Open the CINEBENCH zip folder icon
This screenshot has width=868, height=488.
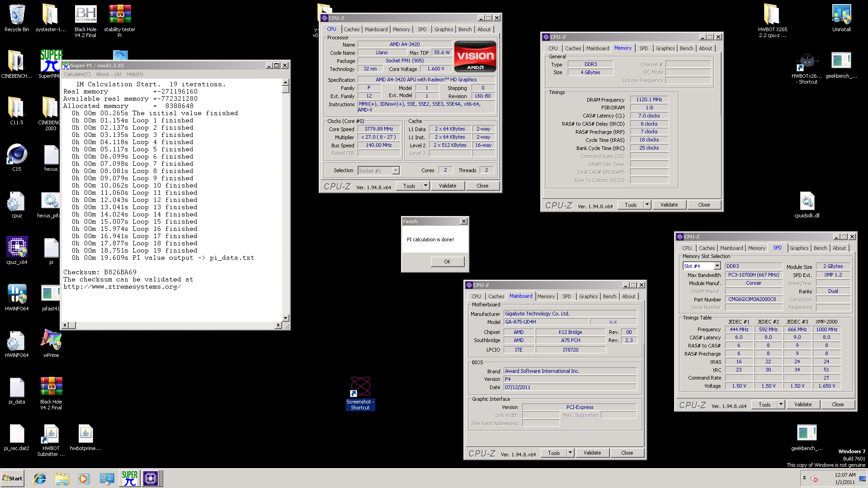pyautogui.click(x=17, y=64)
